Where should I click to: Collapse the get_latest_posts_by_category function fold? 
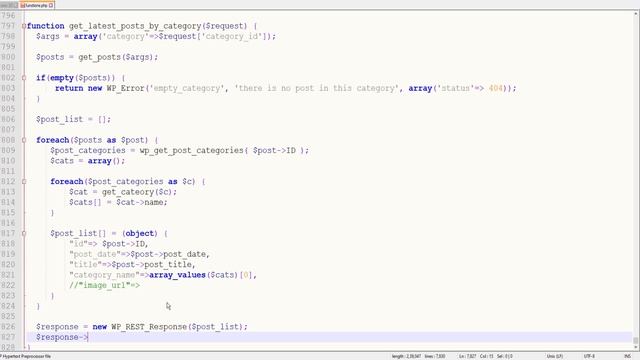(24, 26)
